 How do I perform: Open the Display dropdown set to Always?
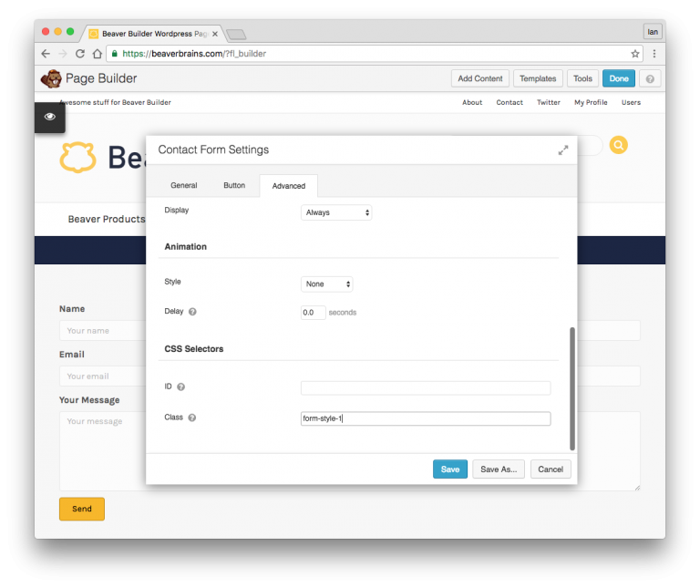tap(336, 212)
